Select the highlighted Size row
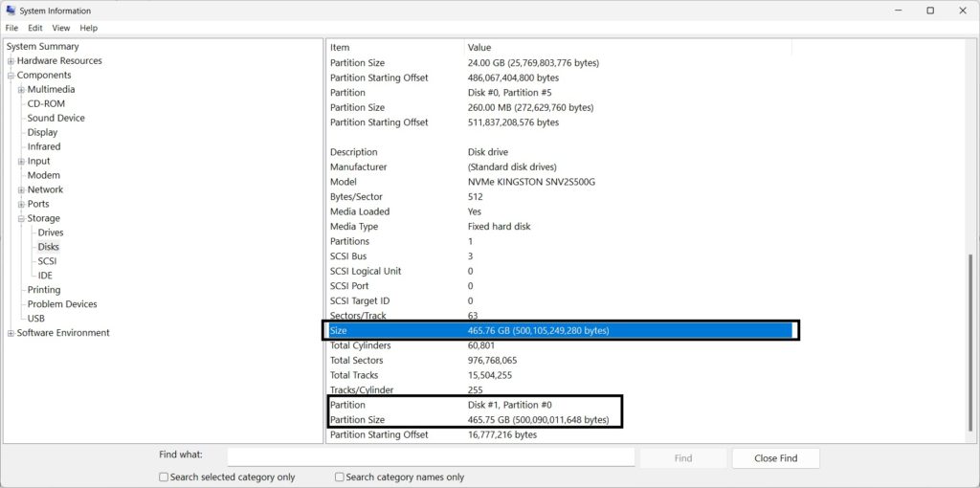 [561, 331]
